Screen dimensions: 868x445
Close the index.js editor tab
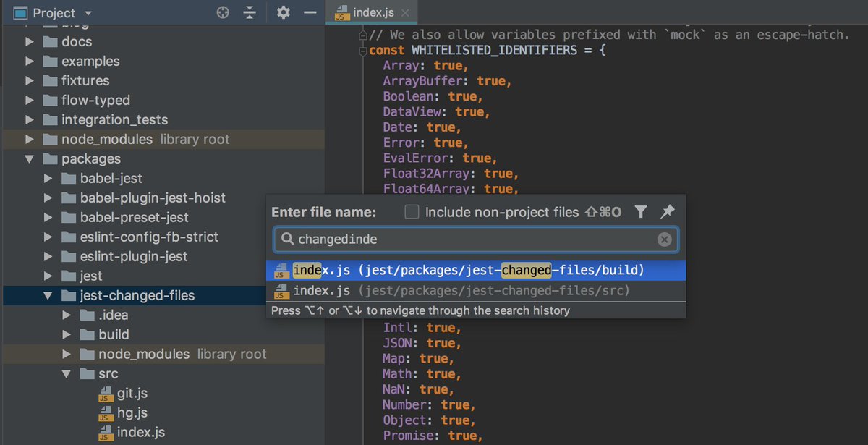tap(405, 13)
